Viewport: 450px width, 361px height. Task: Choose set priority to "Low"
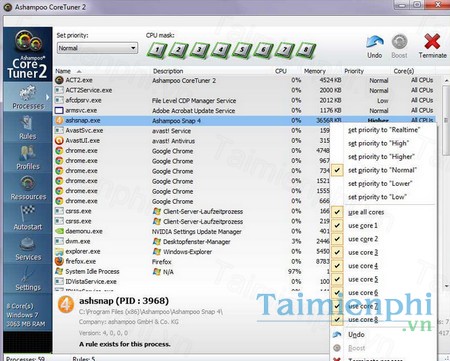pyautogui.click(x=384, y=197)
